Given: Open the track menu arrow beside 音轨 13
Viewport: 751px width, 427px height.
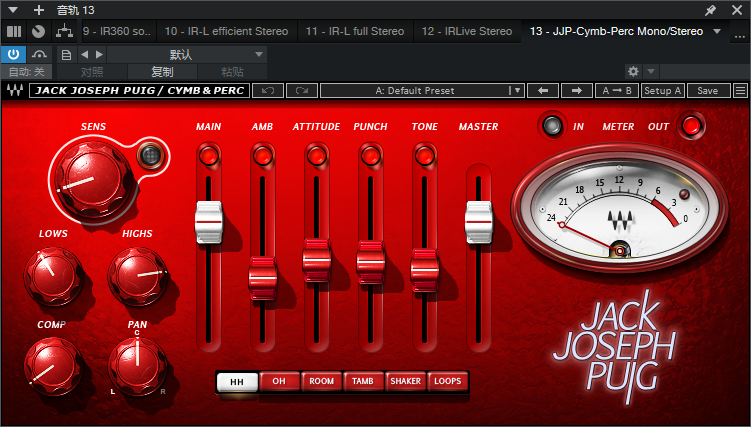Looking at the screenshot, I should [13, 10].
